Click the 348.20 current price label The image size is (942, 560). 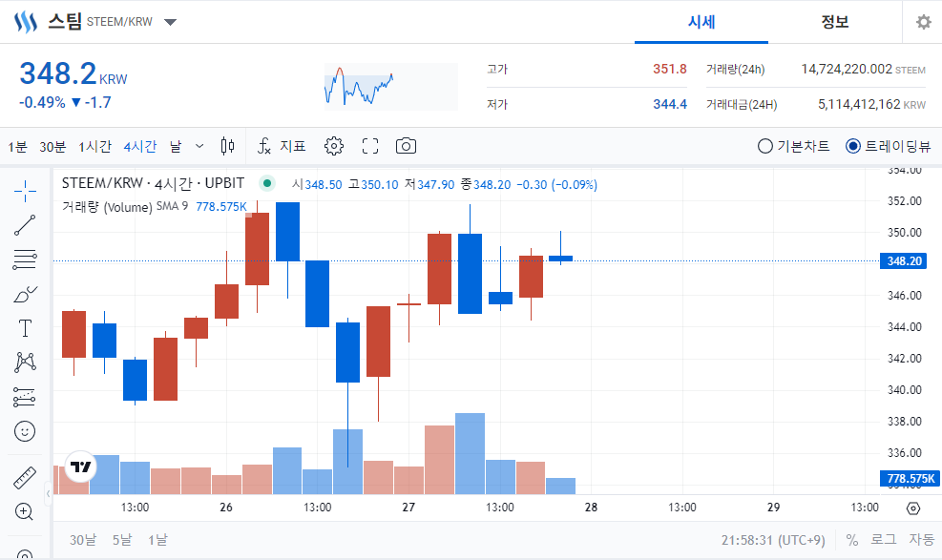[904, 261]
